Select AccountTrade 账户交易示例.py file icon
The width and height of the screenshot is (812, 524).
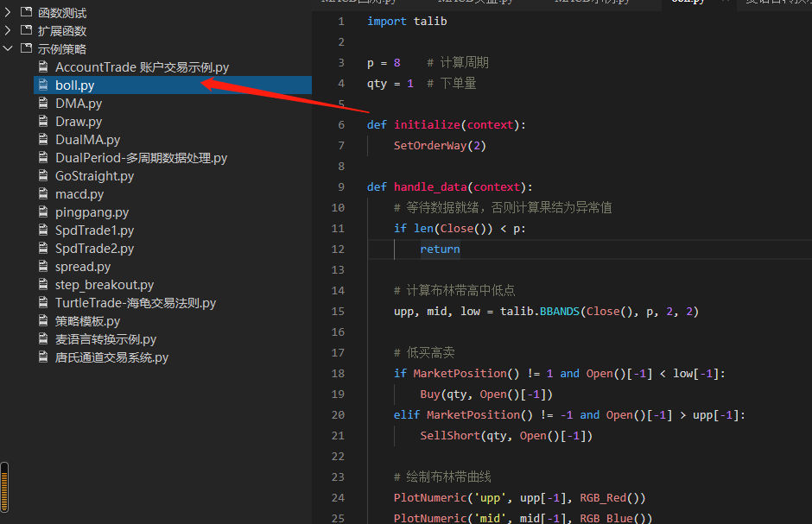pyautogui.click(x=43, y=66)
